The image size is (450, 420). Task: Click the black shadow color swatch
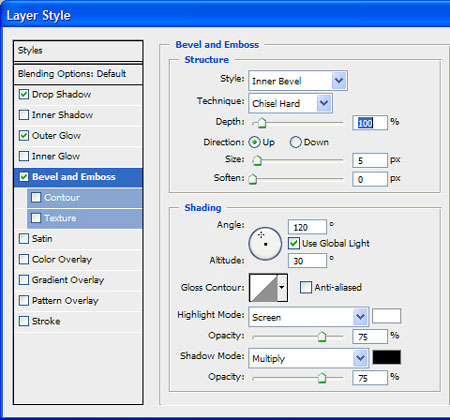tap(386, 357)
